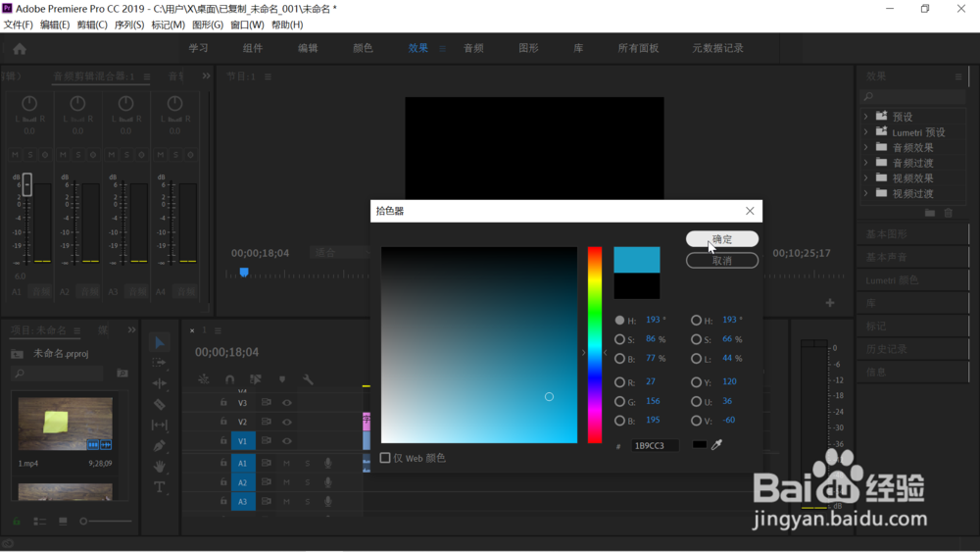
Task: Enable Web colors only checkbox
Action: click(x=385, y=458)
